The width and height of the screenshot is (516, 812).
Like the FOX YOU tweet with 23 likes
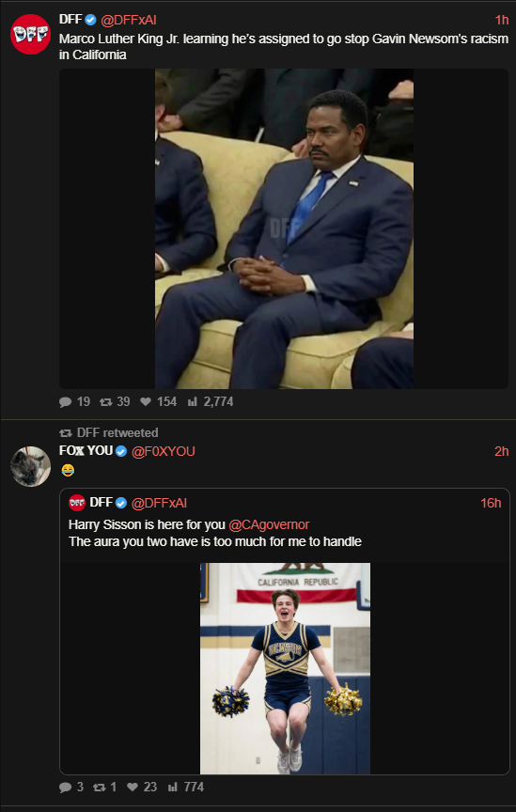(x=133, y=788)
